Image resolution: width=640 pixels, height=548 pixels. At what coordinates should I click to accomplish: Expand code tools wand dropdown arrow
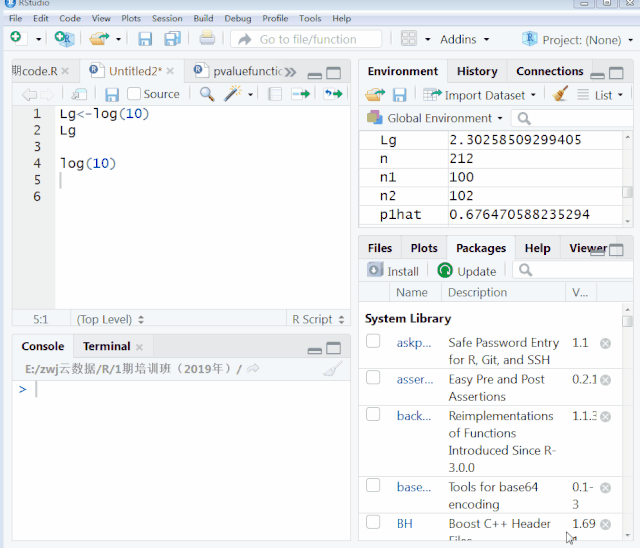[250, 95]
